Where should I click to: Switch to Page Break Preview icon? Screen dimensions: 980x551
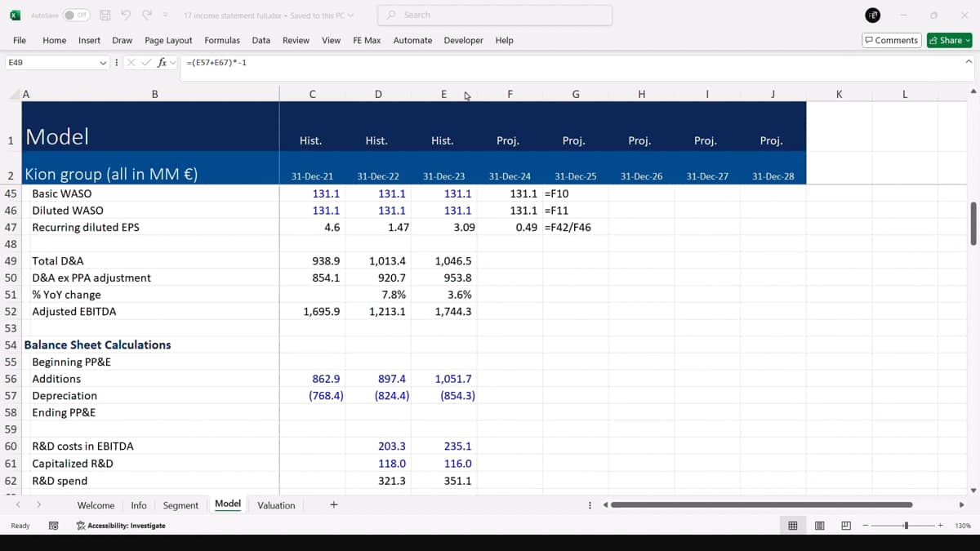846,526
